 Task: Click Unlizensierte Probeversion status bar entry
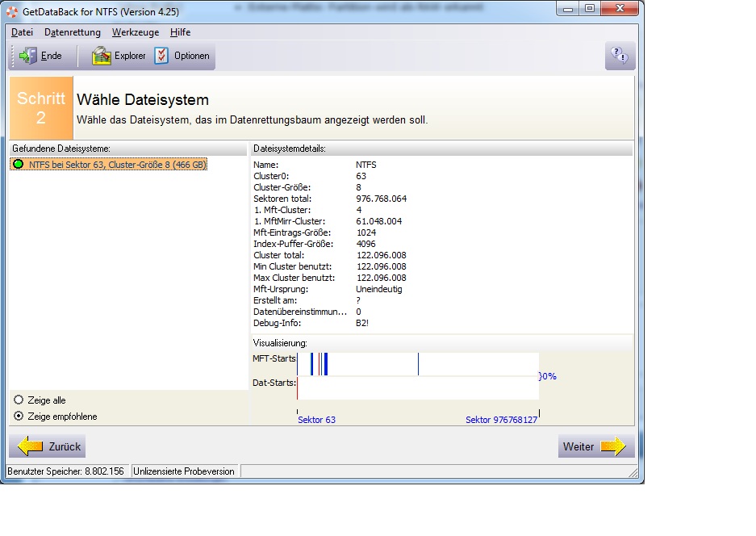[x=184, y=471]
